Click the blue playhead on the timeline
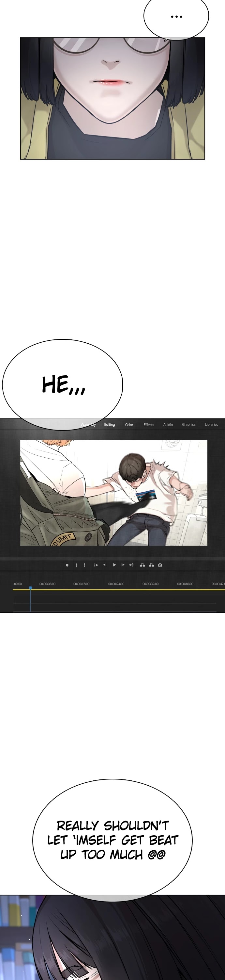225x980 pixels. (30, 588)
